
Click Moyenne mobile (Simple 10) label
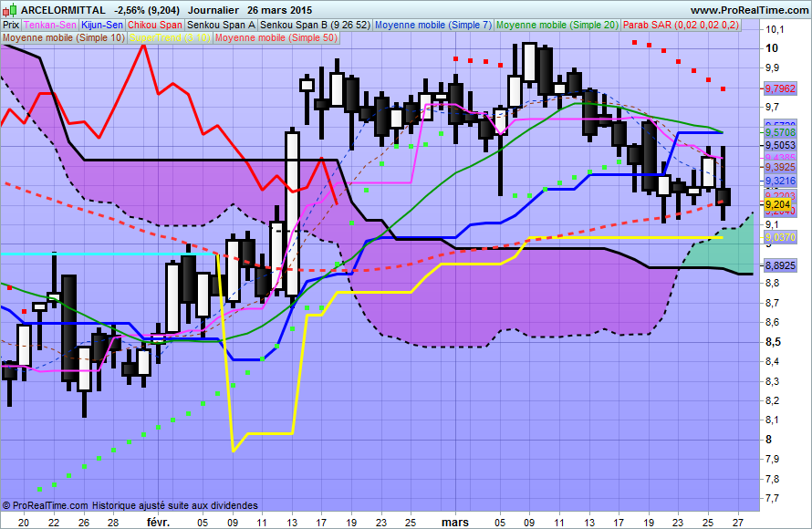(64, 37)
